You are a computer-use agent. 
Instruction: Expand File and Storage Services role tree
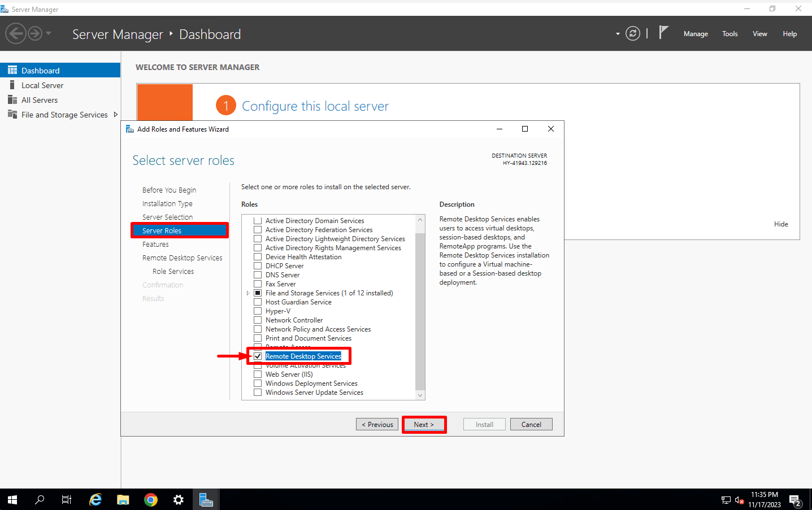(x=248, y=293)
